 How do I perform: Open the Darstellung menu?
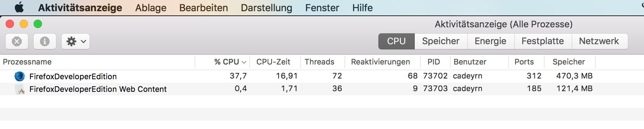(x=266, y=8)
